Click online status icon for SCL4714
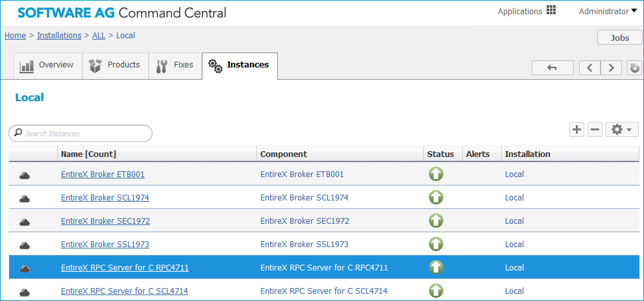The image size is (644, 301). point(436,291)
